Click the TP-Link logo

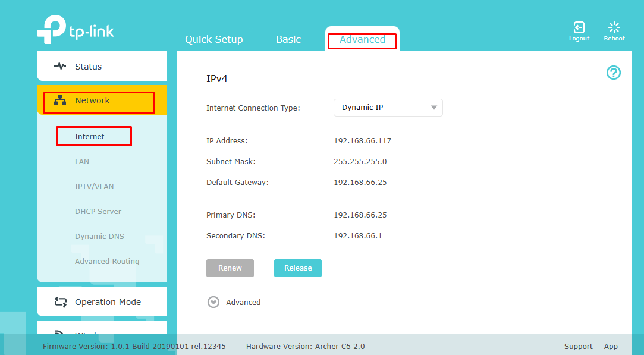(x=75, y=30)
